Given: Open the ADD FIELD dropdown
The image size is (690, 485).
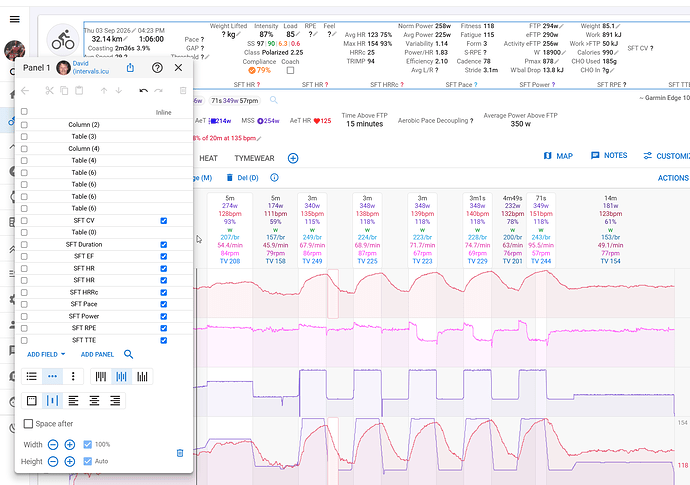Looking at the screenshot, I should 46,354.
